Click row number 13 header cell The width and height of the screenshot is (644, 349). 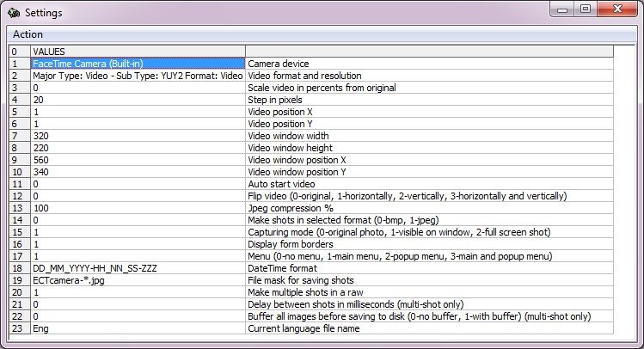(x=20, y=208)
